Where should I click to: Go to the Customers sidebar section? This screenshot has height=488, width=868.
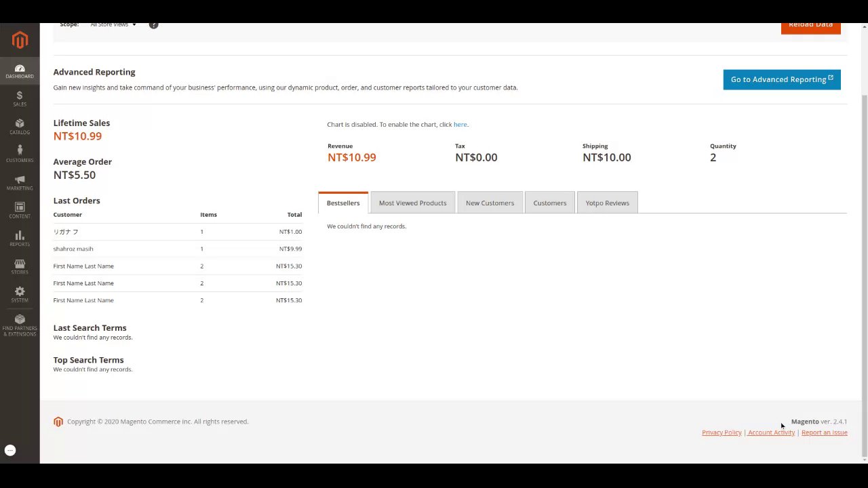(20, 155)
